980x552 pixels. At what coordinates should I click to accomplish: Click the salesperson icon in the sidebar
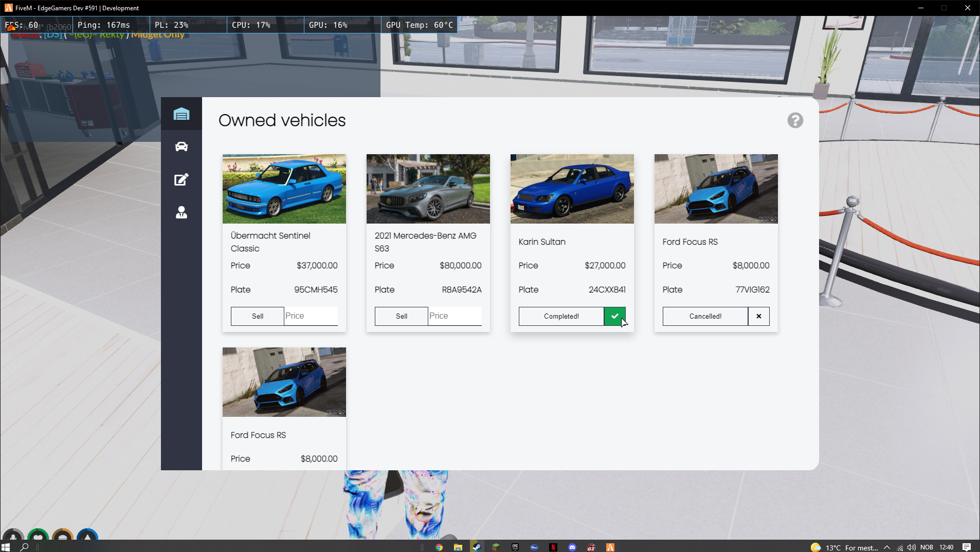coord(181,212)
